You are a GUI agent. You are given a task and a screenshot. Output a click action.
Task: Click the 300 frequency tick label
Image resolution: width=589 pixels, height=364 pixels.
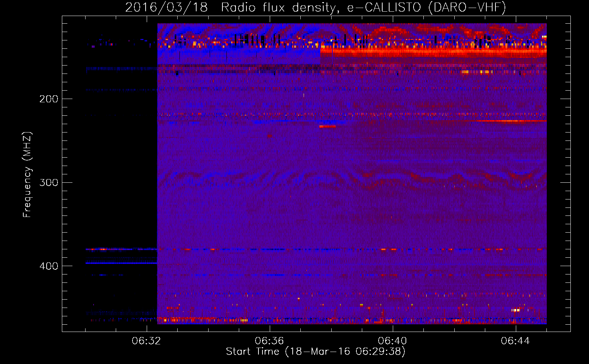pyautogui.click(x=49, y=182)
